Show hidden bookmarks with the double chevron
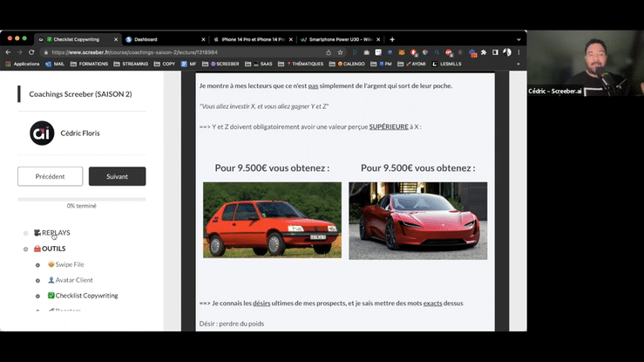 tap(519, 64)
